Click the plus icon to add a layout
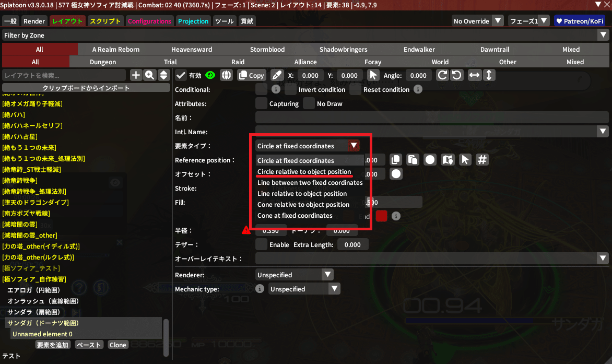This screenshot has height=364, width=612. coord(136,75)
